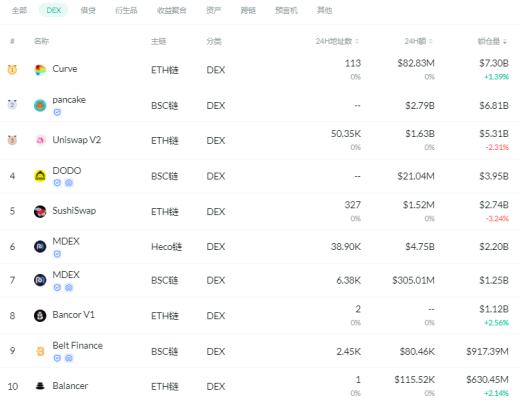
Task: Click the MDEX logo in the Heco链 row
Action: point(40,247)
